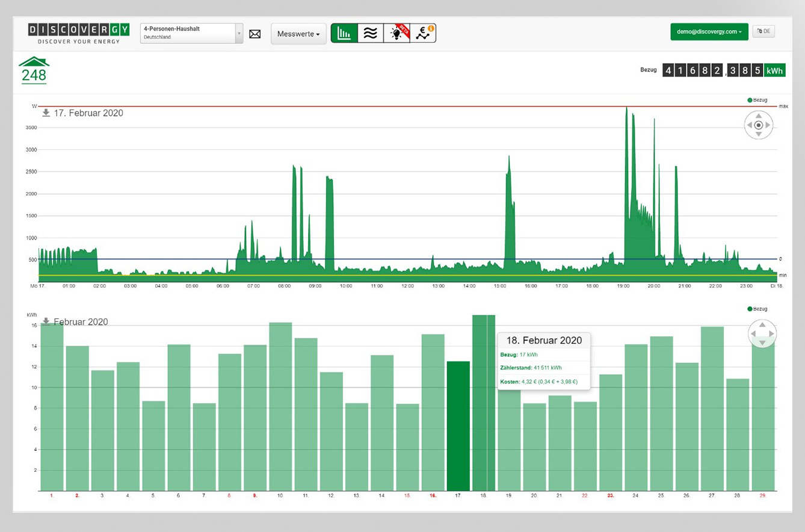
Task: Open the Messwerte dropdown menu
Action: click(298, 34)
